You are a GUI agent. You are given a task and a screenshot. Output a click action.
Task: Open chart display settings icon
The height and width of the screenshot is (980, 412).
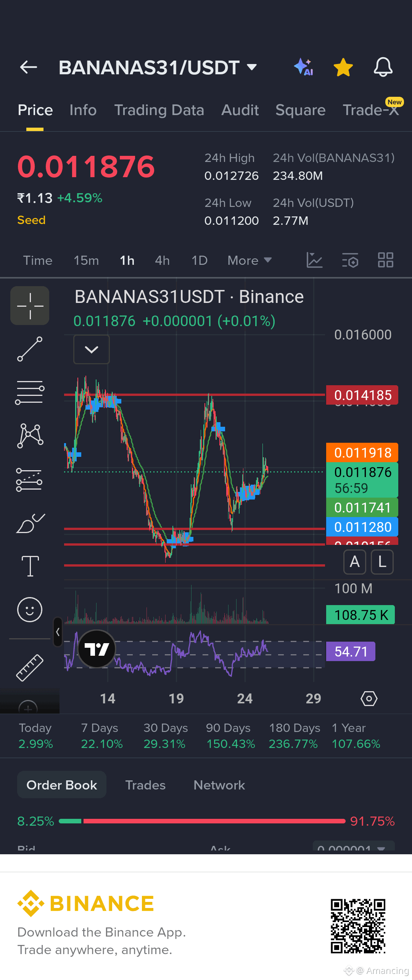tap(350, 260)
